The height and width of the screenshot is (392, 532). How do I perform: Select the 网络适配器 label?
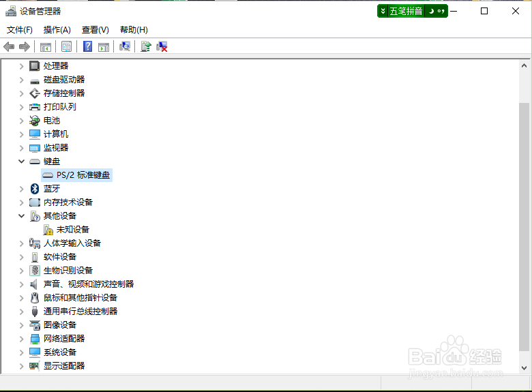click(x=64, y=338)
